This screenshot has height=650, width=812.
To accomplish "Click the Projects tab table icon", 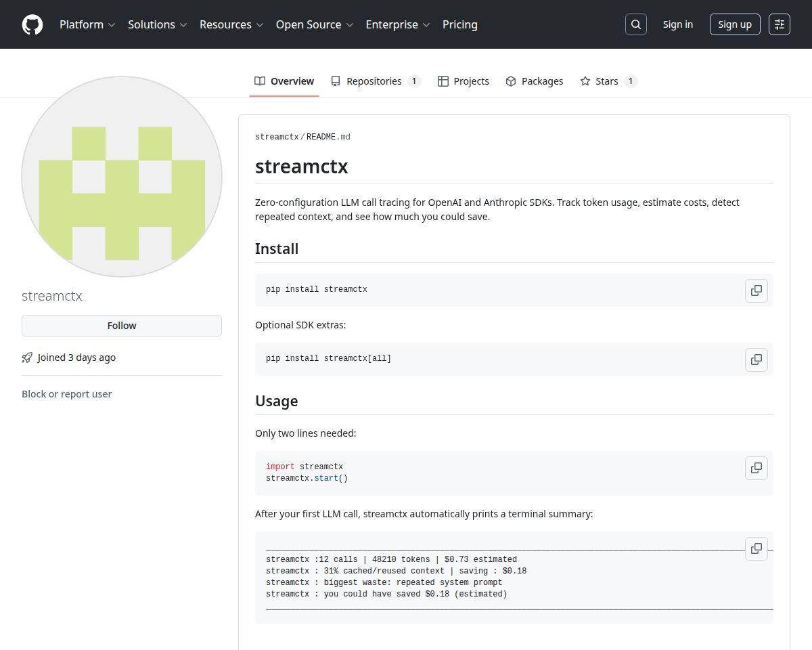I will click(x=443, y=81).
